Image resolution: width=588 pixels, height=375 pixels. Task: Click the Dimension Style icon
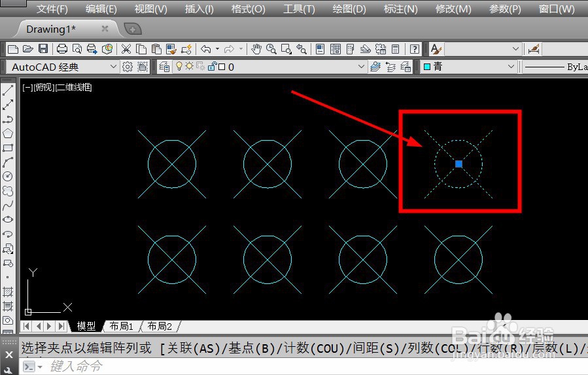pyautogui.click(x=533, y=49)
